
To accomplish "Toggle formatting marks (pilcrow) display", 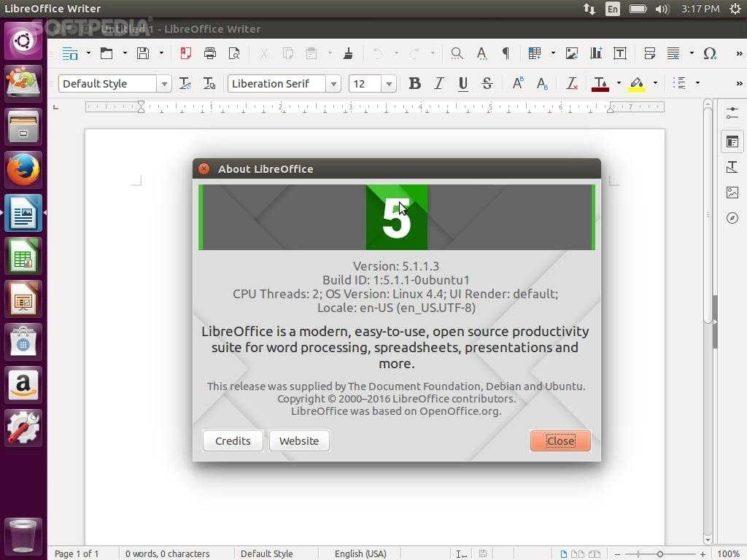I will point(506,53).
